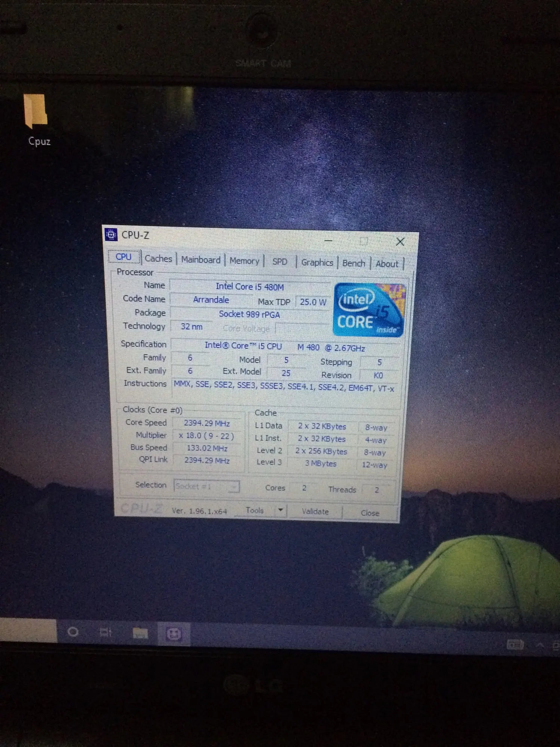Screen dimensions: 560x747
Task: Click the L1 Inst. "4-way" associativity
Action: tap(376, 440)
